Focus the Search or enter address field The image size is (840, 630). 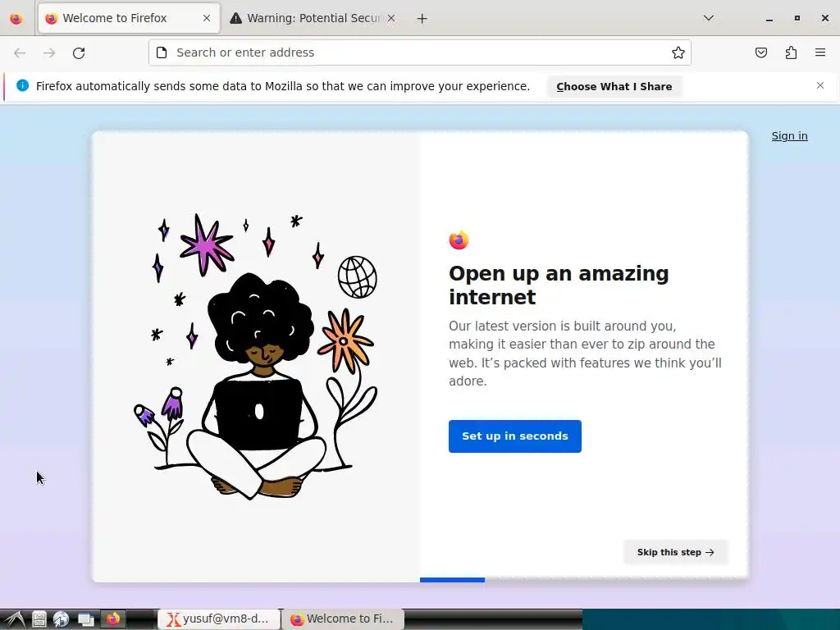pyautogui.click(x=420, y=52)
